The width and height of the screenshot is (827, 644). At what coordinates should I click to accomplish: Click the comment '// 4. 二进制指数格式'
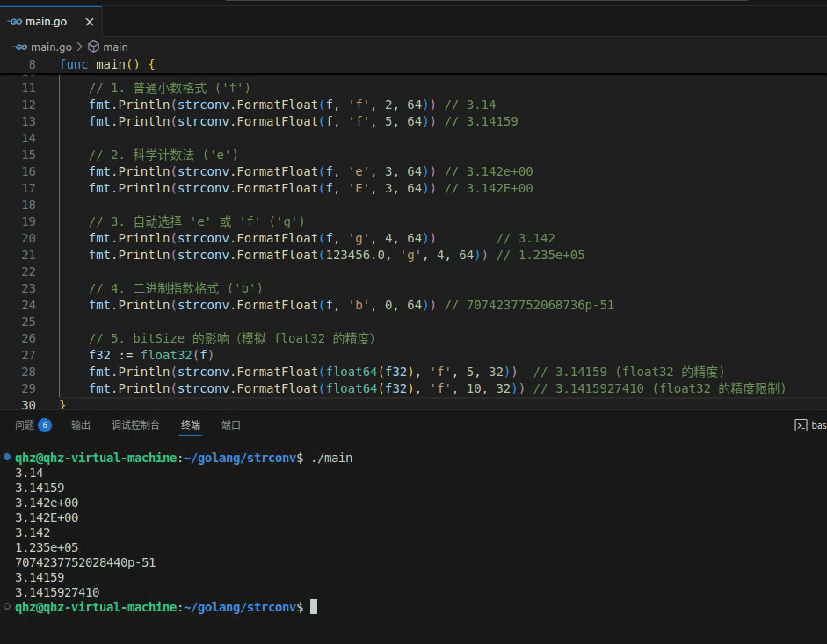coord(176,288)
